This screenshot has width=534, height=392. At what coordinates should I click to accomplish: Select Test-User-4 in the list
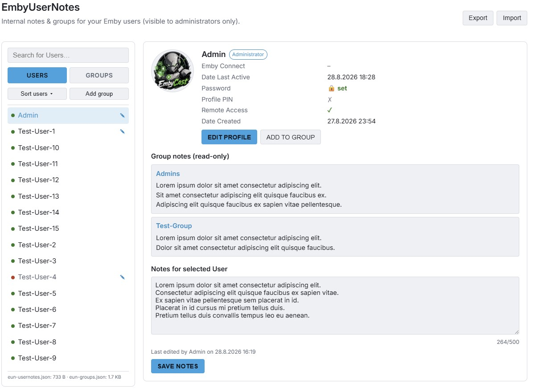pos(68,277)
